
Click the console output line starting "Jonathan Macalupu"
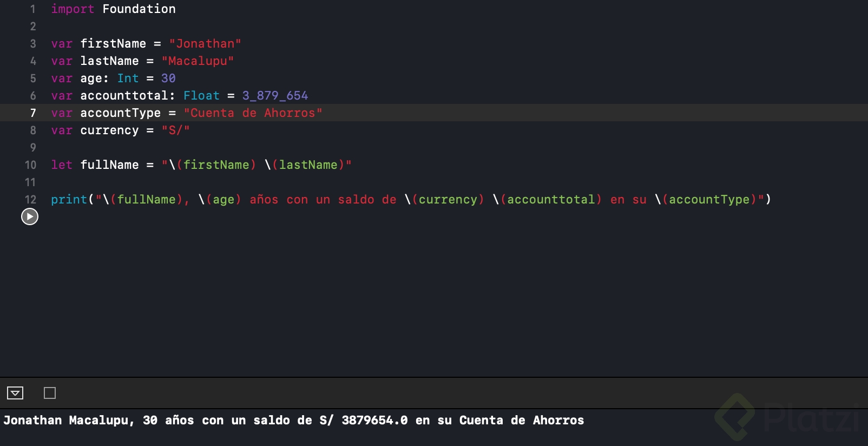point(294,420)
